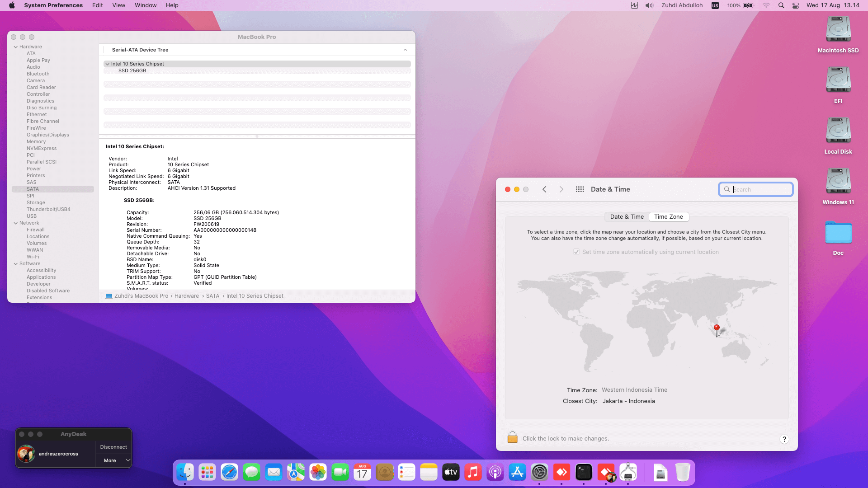Toggle set time zone automatically checkbox
This screenshot has height=488, width=868.
(576, 252)
